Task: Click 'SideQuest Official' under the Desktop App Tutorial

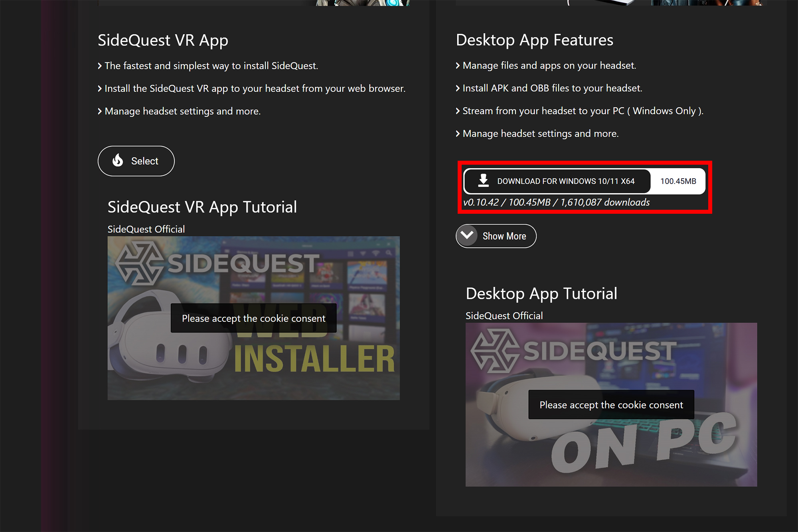Action: click(x=504, y=316)
